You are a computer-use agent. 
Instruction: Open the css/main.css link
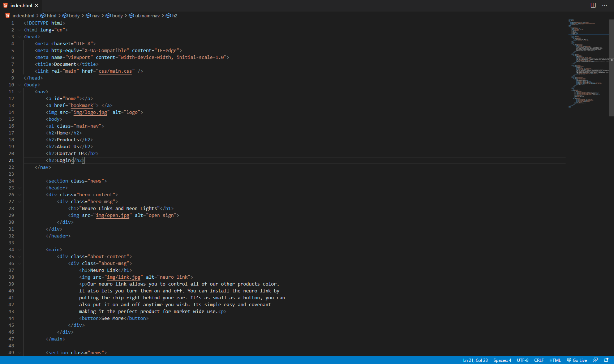point(115,71)
